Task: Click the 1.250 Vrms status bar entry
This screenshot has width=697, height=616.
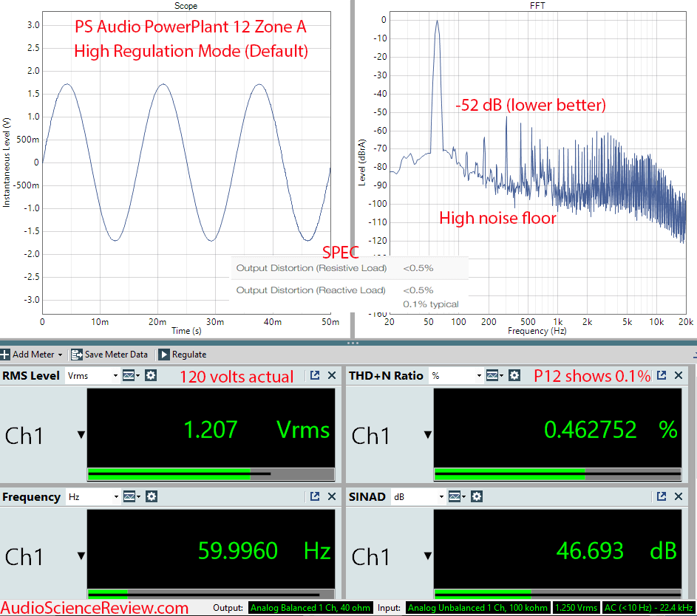Action: (576, 608)
